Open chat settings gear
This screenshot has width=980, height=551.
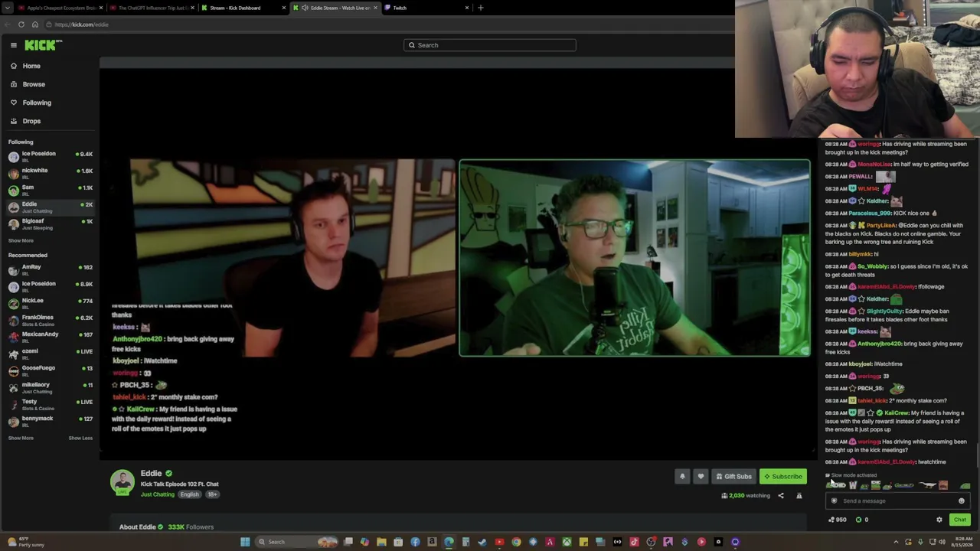[x=939, y=520]
